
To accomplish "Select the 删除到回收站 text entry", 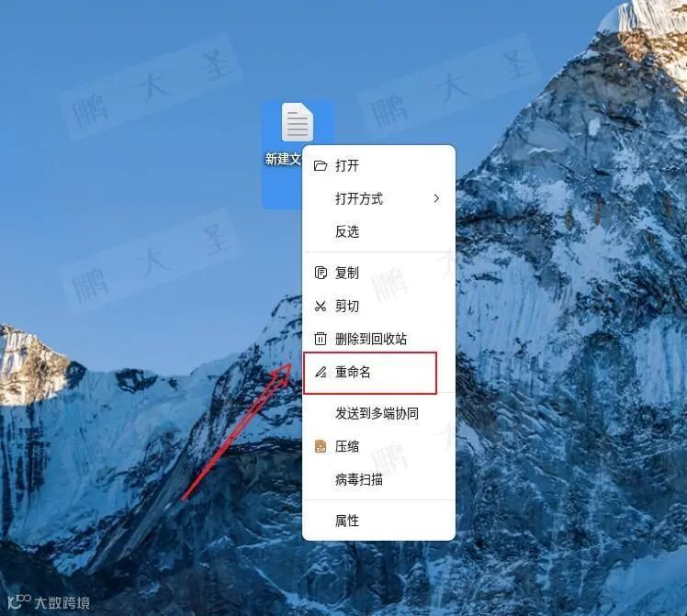I will point(371,339).
